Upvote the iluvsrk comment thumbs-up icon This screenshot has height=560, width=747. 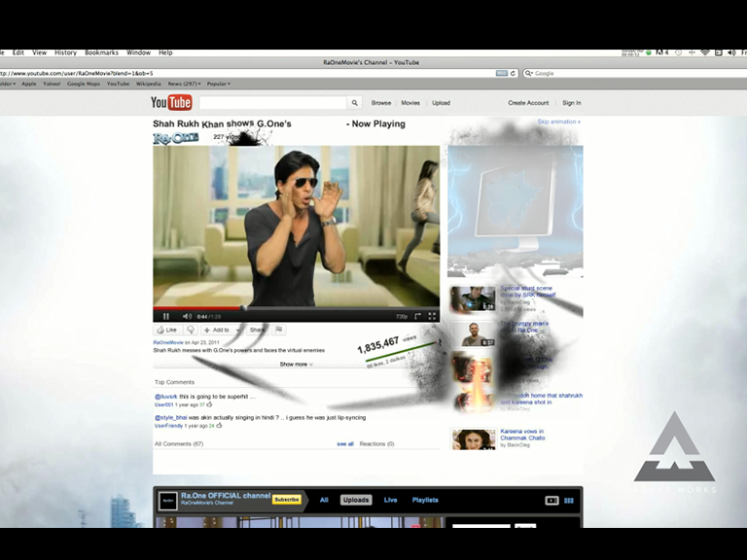click(209, 404)
